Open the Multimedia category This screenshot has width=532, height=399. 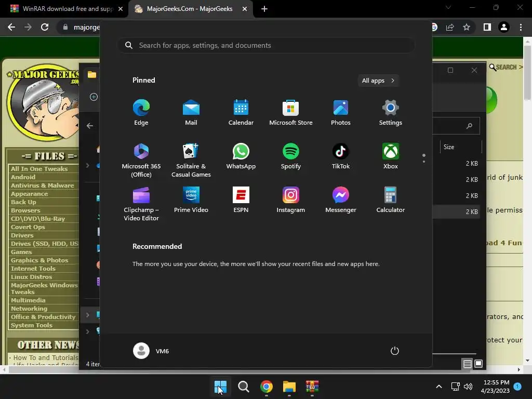[28, 300]
